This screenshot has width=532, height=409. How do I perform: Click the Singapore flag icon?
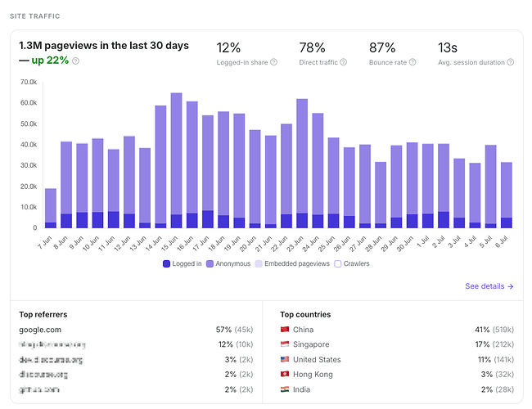pos(285,344)
